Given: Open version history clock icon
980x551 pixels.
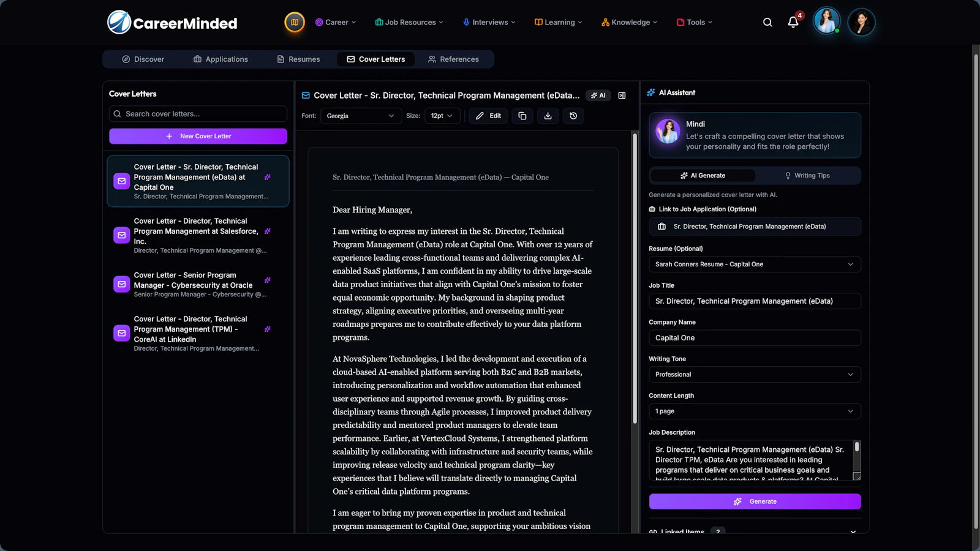Looking at the screenshot, I should click(573, 116).
